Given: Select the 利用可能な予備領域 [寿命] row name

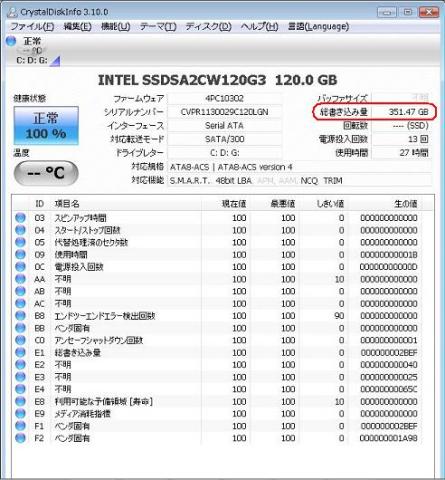Looking at the screenshot, I should coord(104,401).
